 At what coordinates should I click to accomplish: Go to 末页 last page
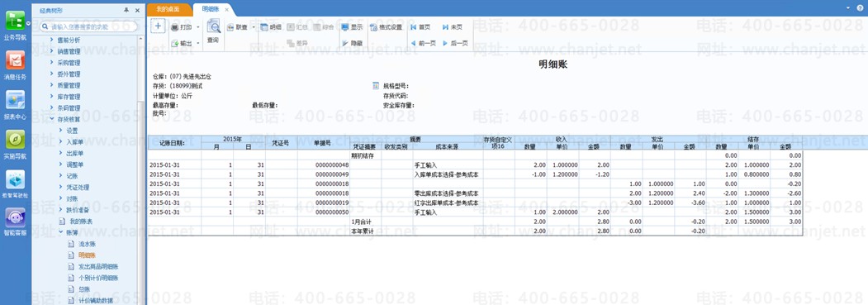(x=452, y=27)
